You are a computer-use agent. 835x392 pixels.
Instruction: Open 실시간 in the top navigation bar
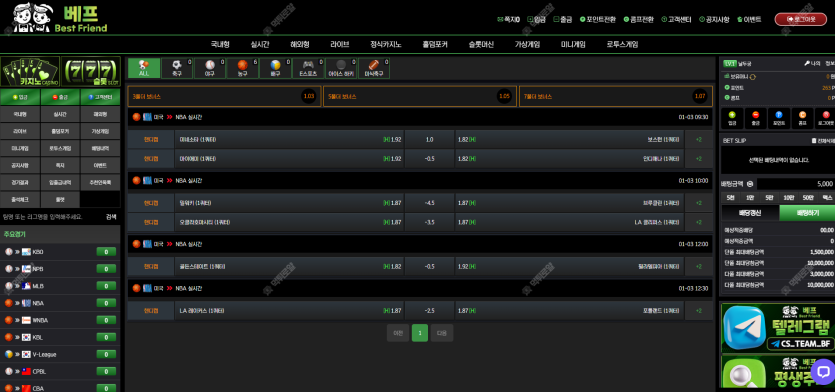point(260,45)
